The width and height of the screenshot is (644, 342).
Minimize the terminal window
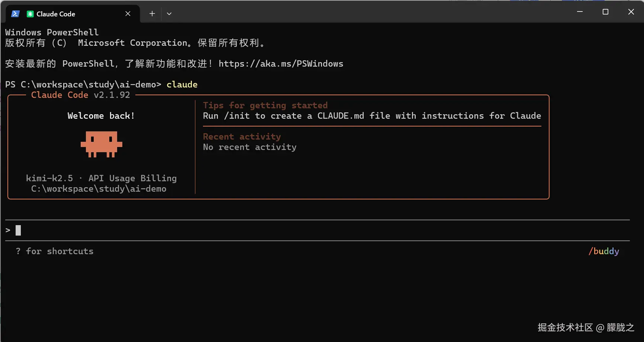580,12
